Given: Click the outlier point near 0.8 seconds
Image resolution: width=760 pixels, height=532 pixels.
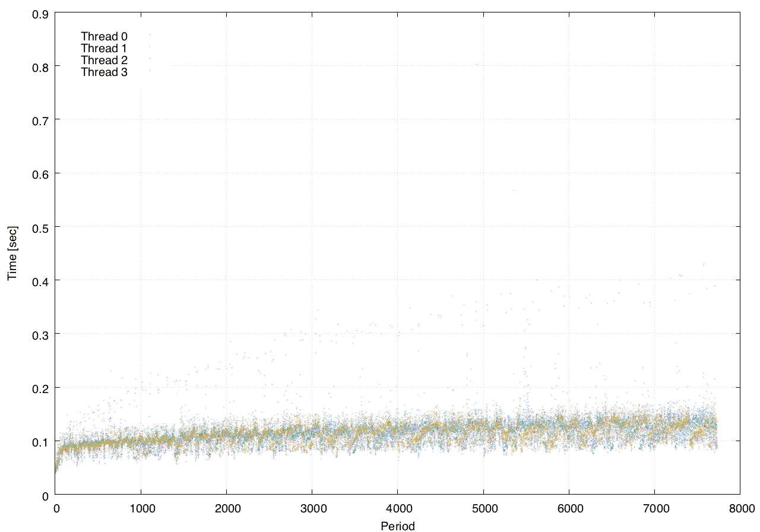Looking at the screenshot, I should tap(476, 65).
